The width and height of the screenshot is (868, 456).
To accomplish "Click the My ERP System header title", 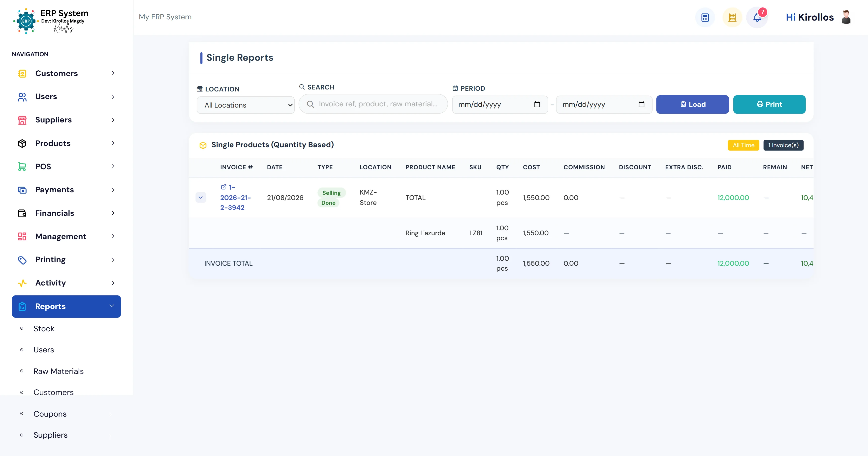I will (165, 17).
